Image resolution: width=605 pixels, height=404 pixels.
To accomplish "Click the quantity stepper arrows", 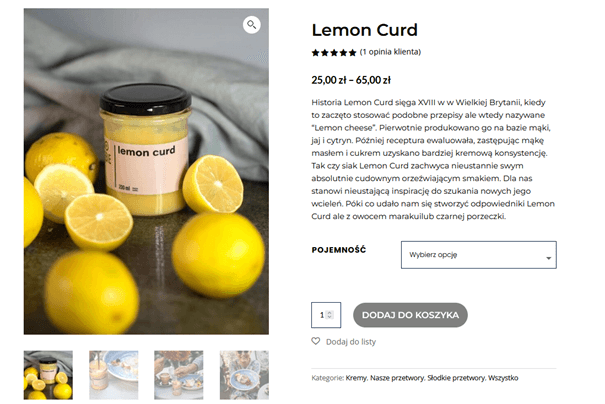I will 329,315.
